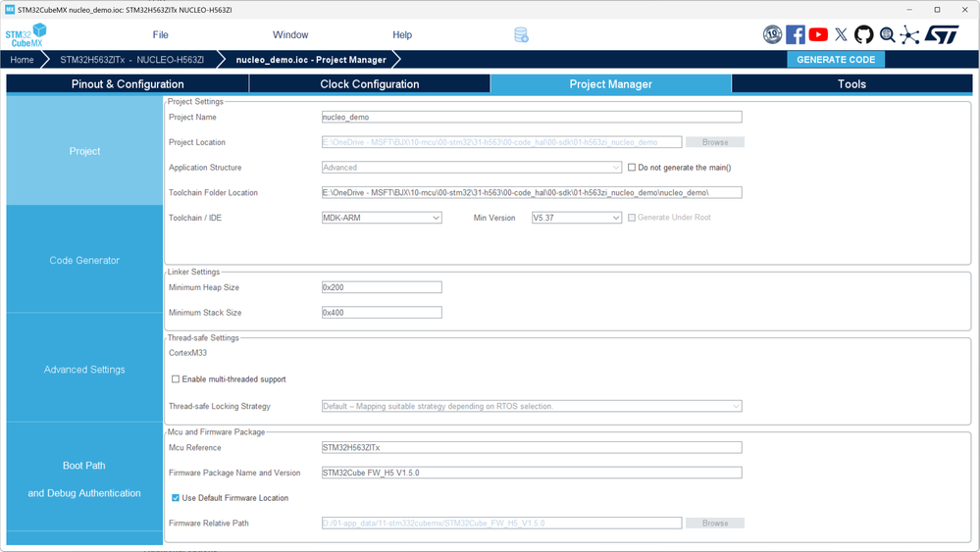
Task: Switch to Clock Configuration tab
Action: tap(370, 84)
